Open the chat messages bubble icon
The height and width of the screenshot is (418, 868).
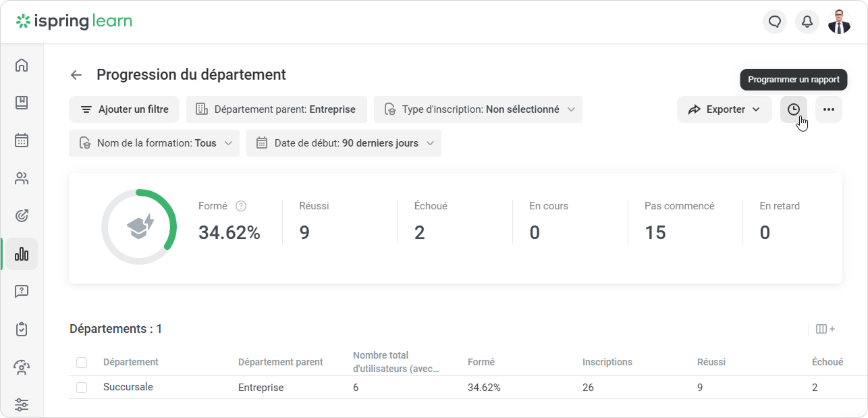pyautogui.click(x=775, y=22)
